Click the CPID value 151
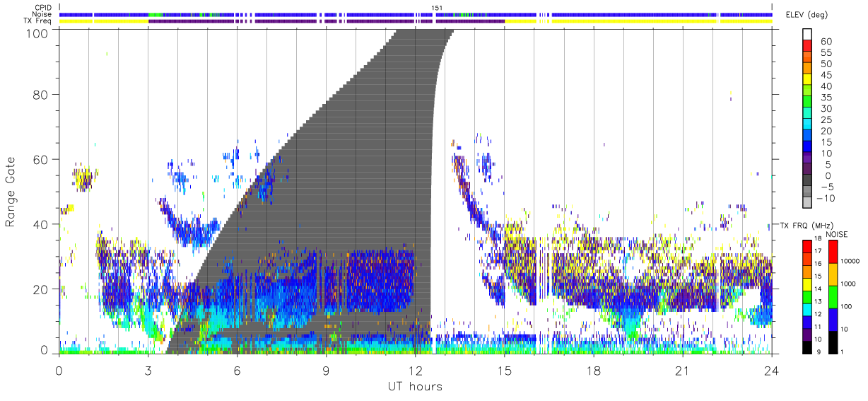The width and height of the screenshot is (868, 401). (438, 7)
